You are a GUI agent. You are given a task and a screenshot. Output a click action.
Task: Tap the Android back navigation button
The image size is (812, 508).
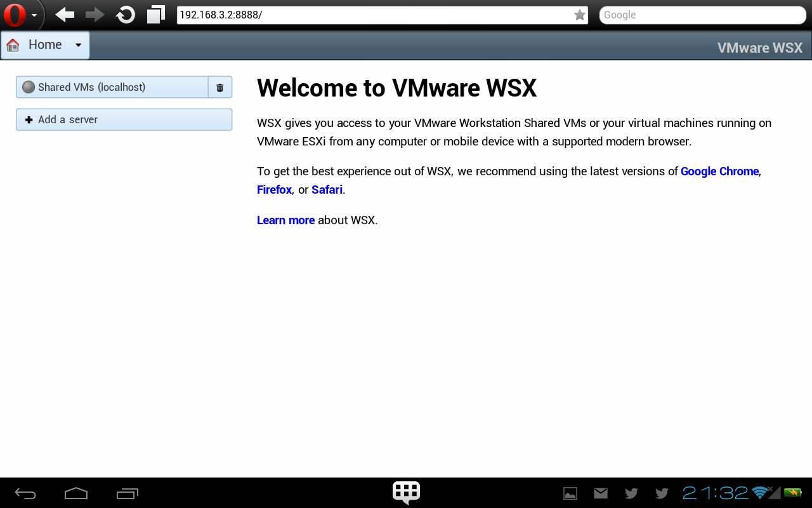25,493
